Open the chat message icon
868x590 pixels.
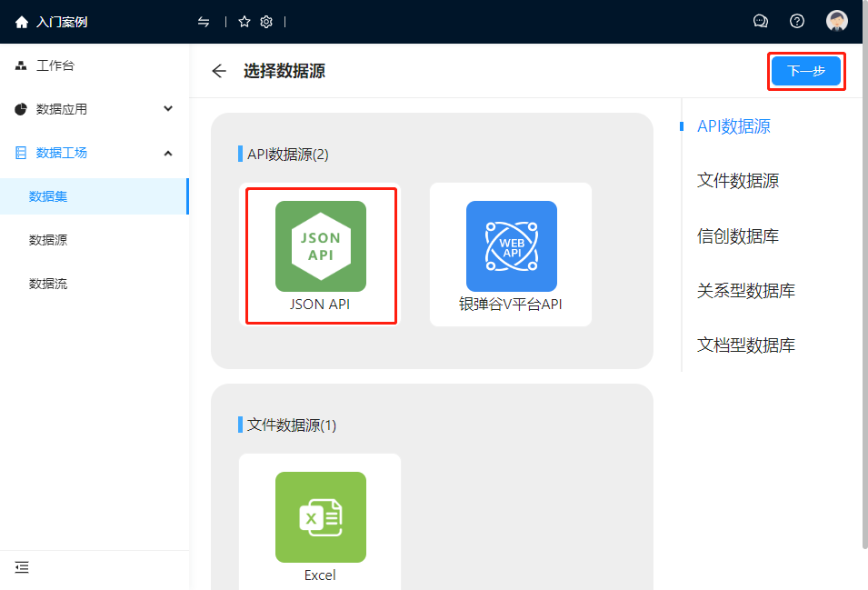(x=761, y=22)
